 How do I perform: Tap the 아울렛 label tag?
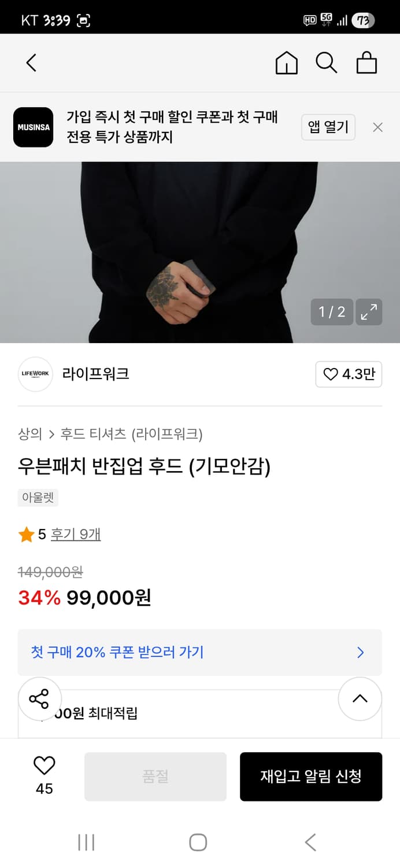38,497
